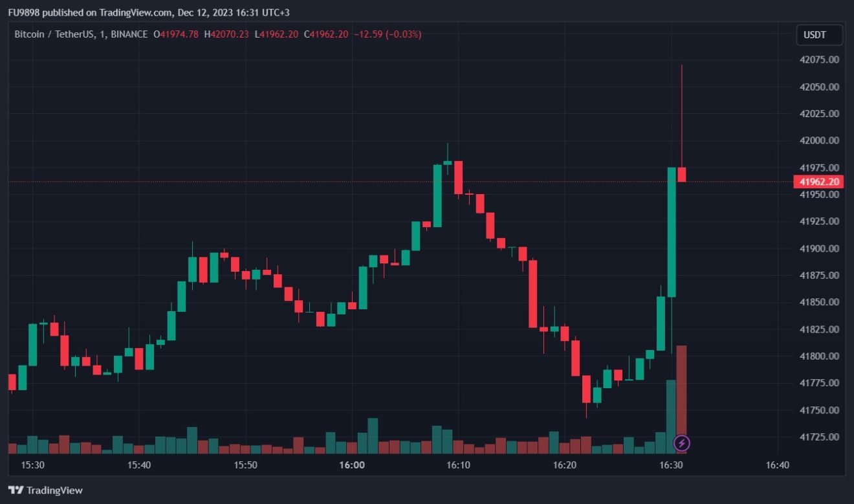
Task: Click the 41725.00 price scale label
Action: point(819,437)
